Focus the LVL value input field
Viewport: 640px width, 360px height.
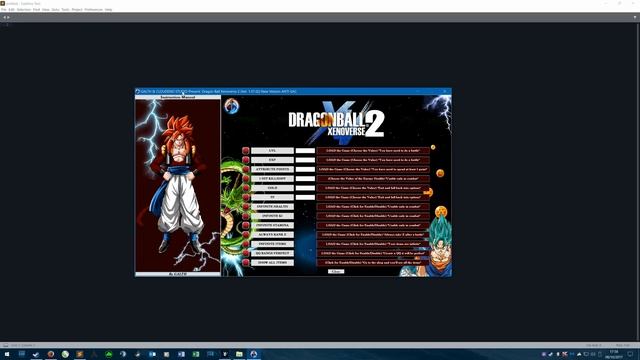click(x=305, y=151)
